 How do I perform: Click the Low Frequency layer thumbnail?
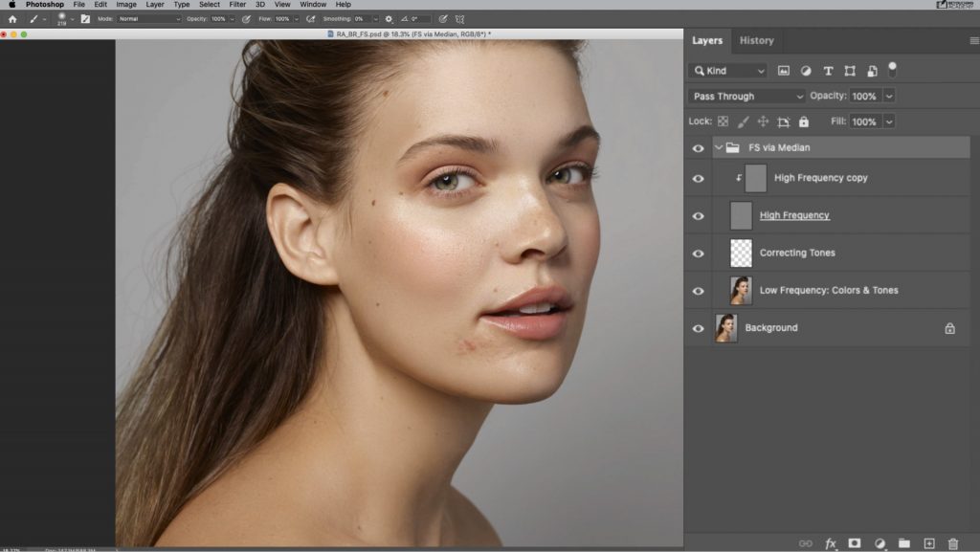point(740,290)
